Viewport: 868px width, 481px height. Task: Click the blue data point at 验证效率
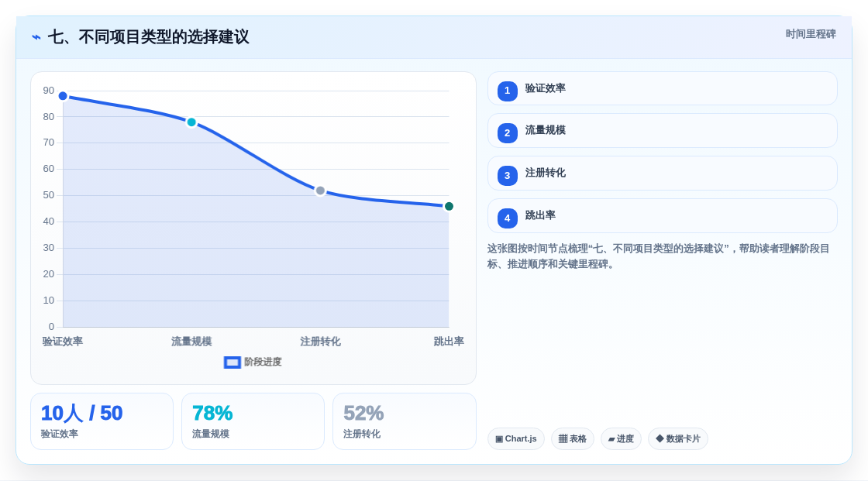pyautogui.click(x=63, y=96)
